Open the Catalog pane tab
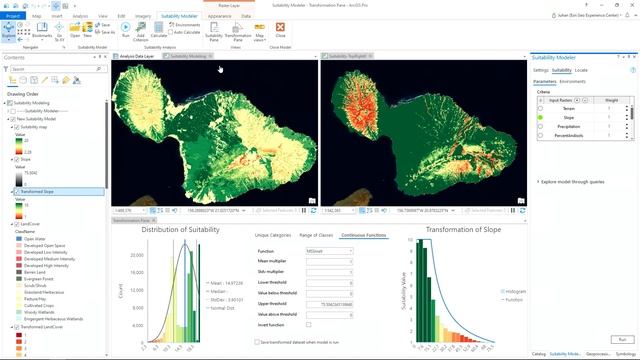The height and width of the screenshot is (360, 640). tap(539, 354)
